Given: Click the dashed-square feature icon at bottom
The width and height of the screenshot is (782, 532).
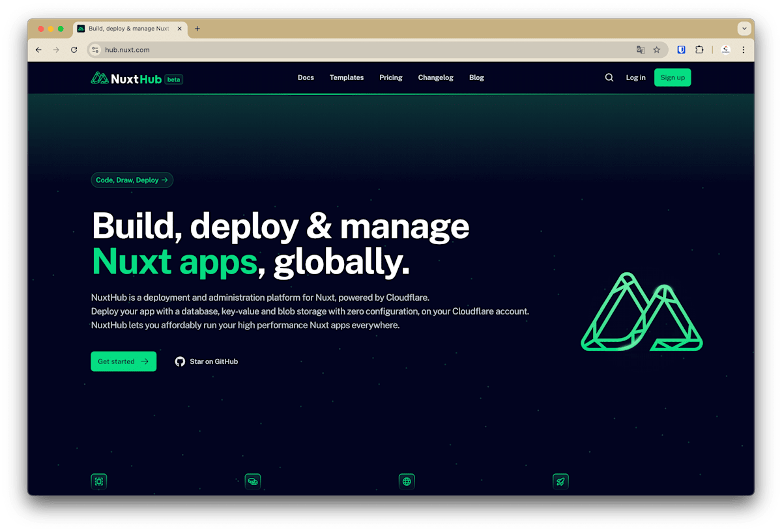Looking at the screenshot, I should click(x=99, y=481).
